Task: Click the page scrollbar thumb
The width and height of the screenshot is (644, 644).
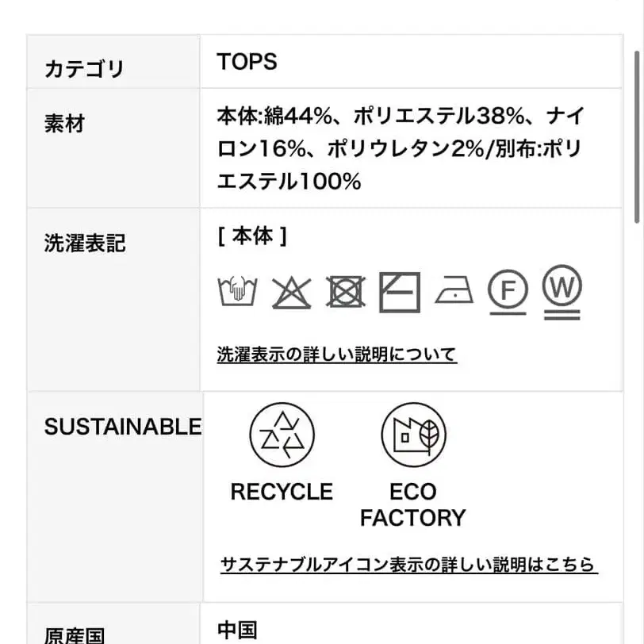Action: coord(637,135)
